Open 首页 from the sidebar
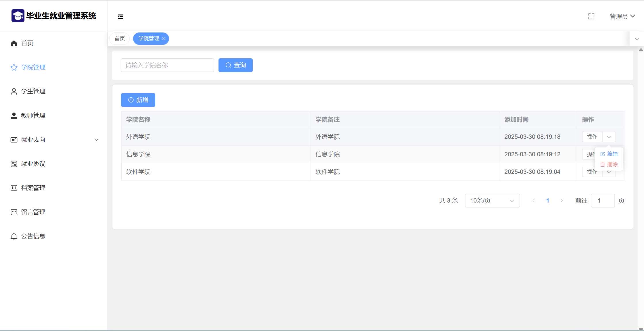Screen dimensions: 644x331 pos(27,43)
